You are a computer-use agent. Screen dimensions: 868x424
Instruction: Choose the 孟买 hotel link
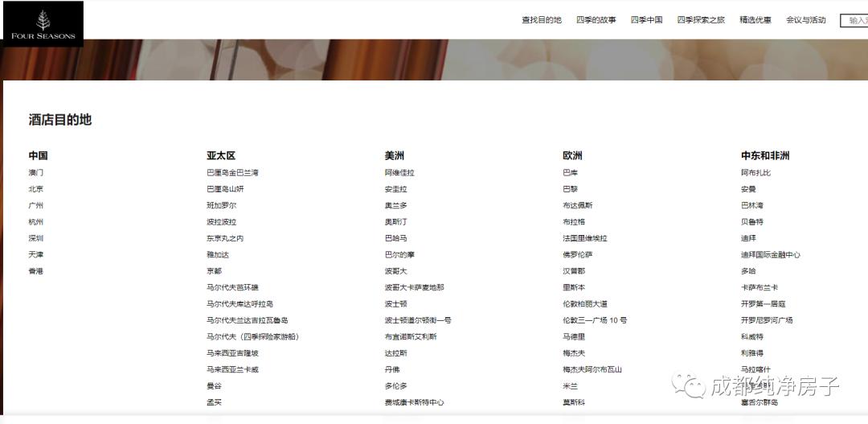pyautogui.click(x=215, y=402)
